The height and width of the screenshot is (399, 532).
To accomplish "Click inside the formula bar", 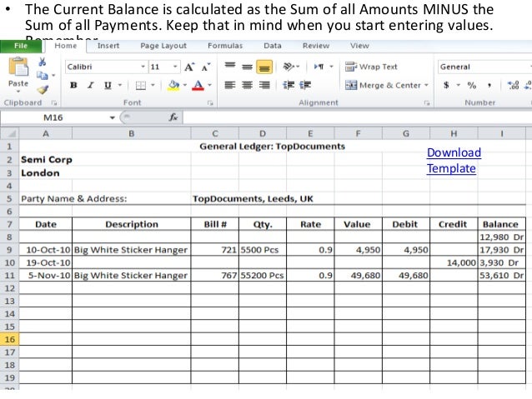I will point(357,117).
